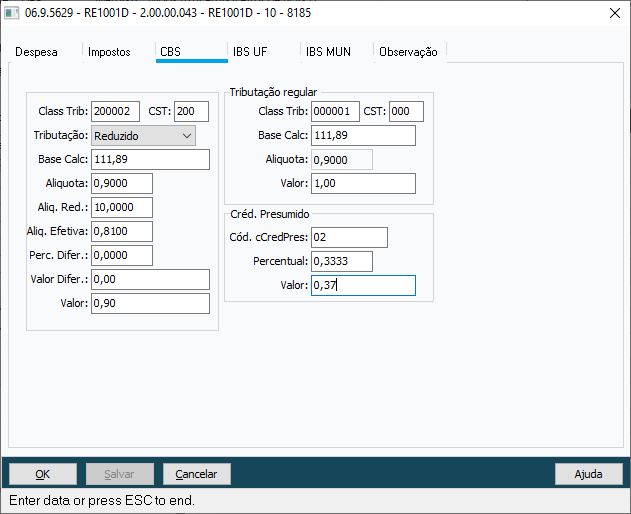Image resolution: width=631 pixels, height=514 pixels.
Task: Confirm with the OK button
Action: [x=43, y=474]
